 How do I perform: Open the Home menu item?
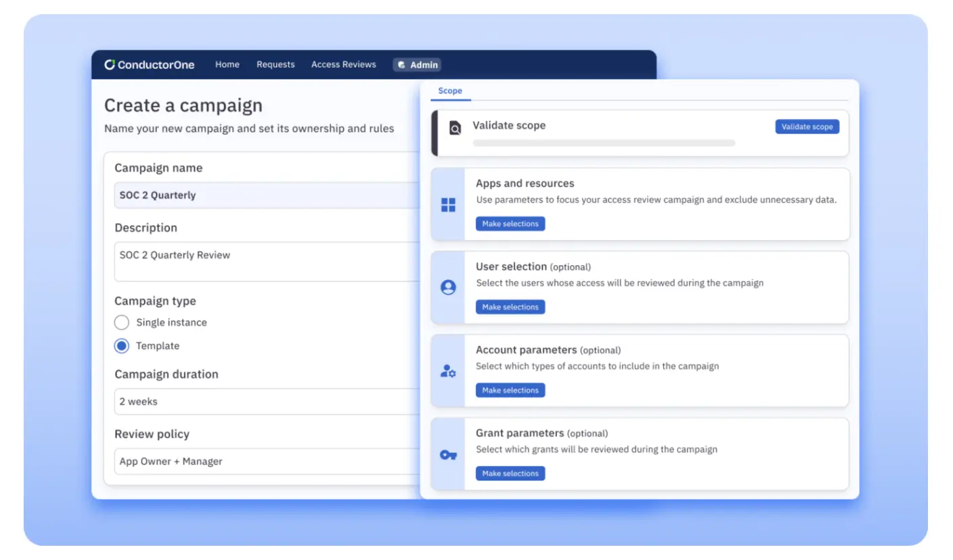click(227, 65)
